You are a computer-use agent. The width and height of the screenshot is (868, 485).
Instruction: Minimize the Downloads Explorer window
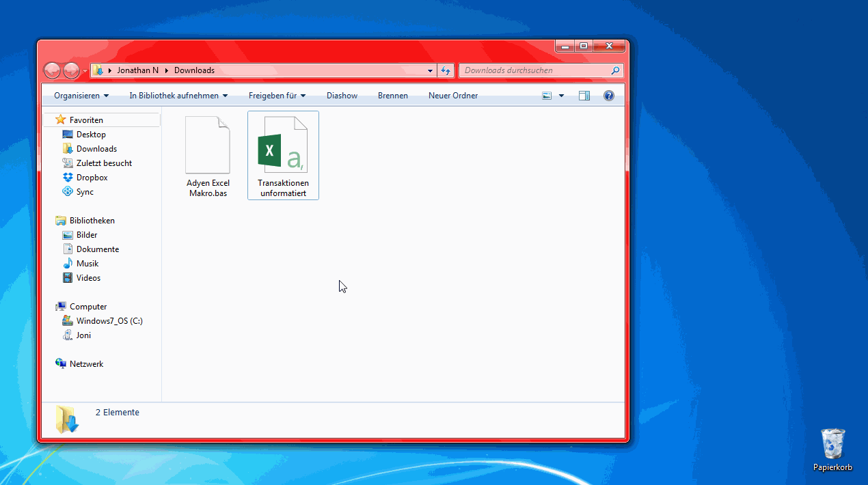click(564, 46)
